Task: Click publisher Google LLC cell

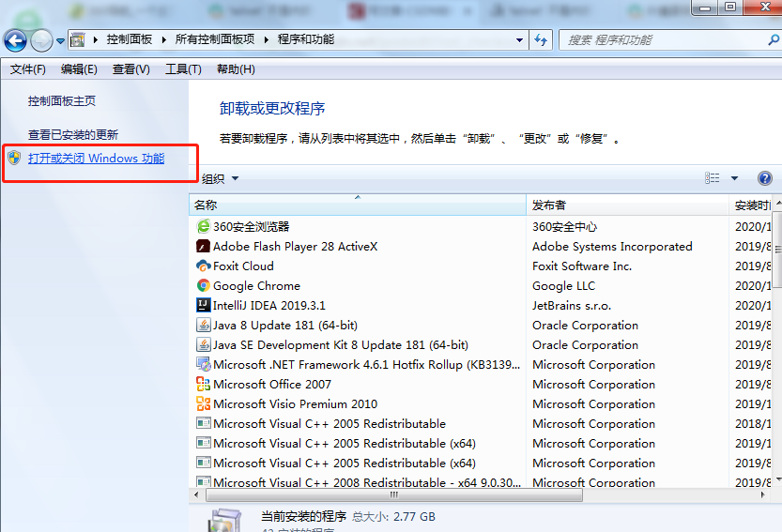Action: pos(563,285)
